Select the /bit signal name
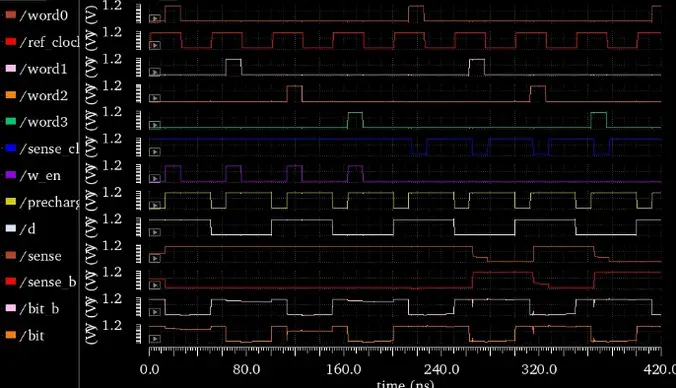 point(32,335)
